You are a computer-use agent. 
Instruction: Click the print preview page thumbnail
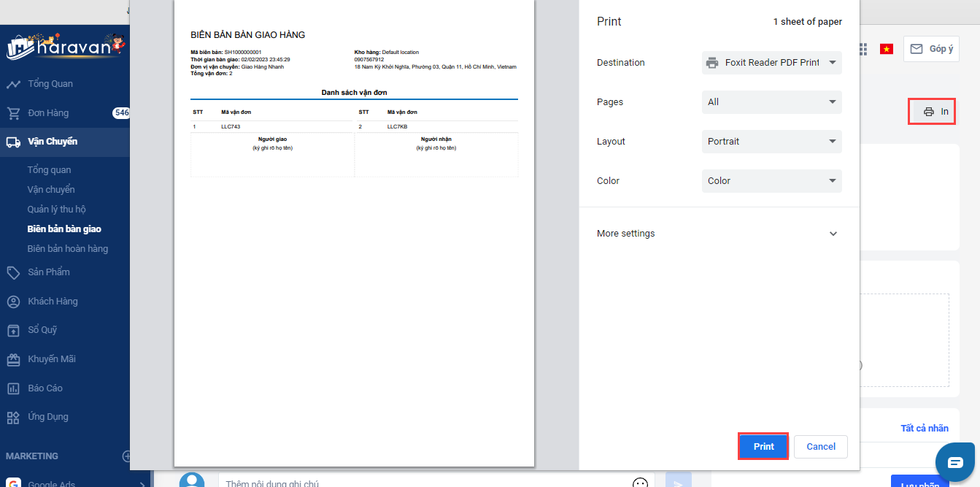pyautogui.click(x=354, y=232)
